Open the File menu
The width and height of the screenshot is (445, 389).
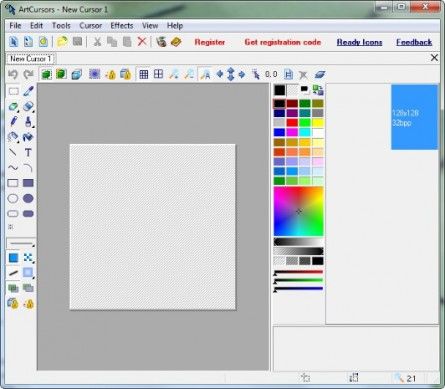pyautogui.click(x=15, y=26)
